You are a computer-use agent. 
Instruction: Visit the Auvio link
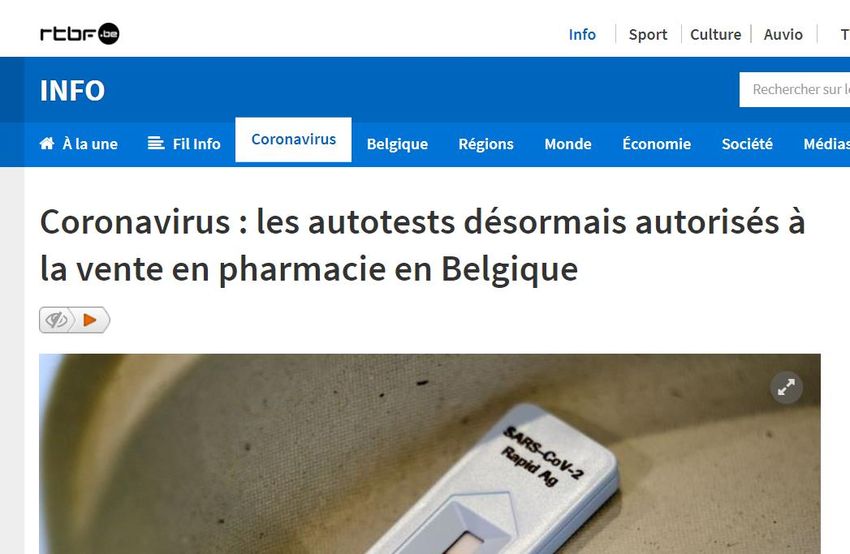(x=783, y=35)
